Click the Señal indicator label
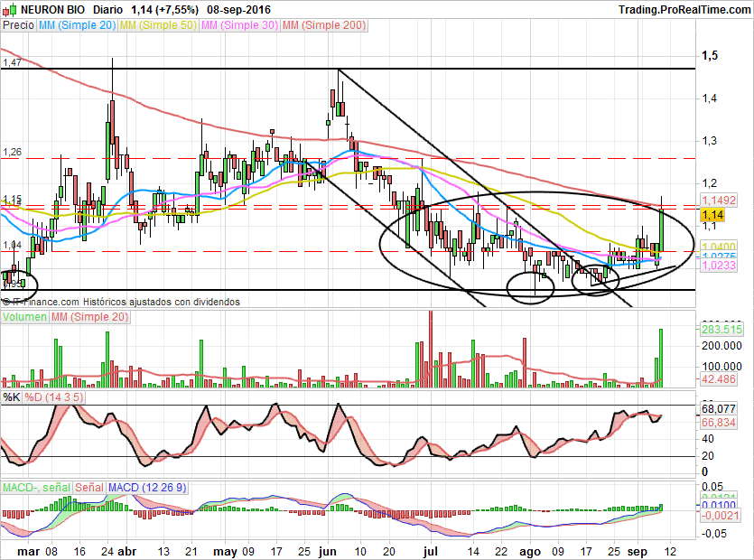 click(90, 488)
